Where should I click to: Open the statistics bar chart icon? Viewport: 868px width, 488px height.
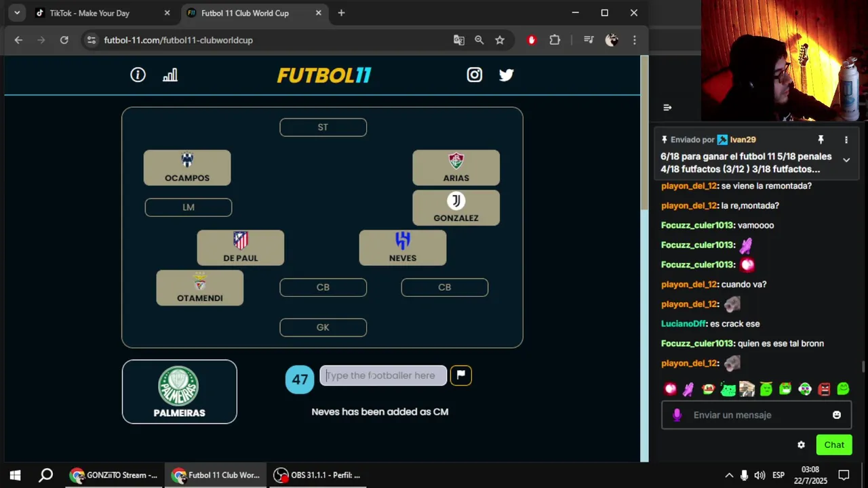[170, 75]
